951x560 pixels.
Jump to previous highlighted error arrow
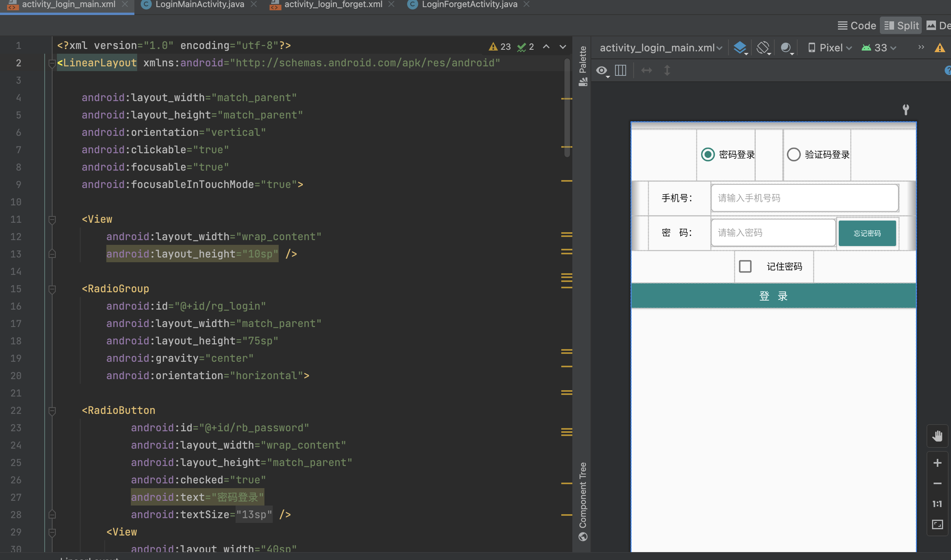[x=546, y=47]
